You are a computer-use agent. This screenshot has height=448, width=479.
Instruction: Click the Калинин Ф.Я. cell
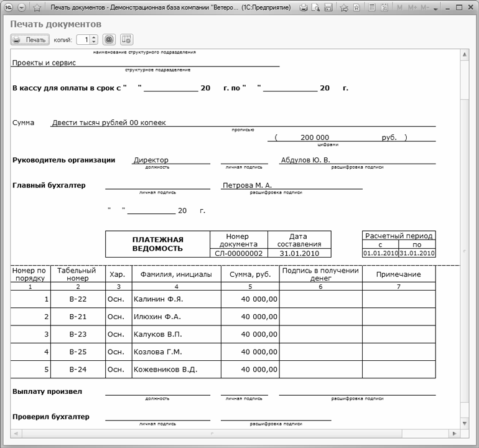[176, 299]
